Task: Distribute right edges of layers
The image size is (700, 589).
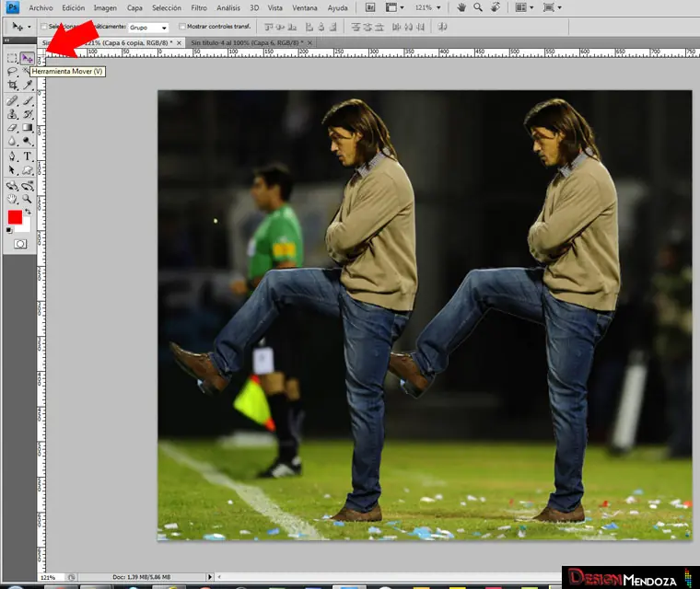Action: tap(420, 28)
